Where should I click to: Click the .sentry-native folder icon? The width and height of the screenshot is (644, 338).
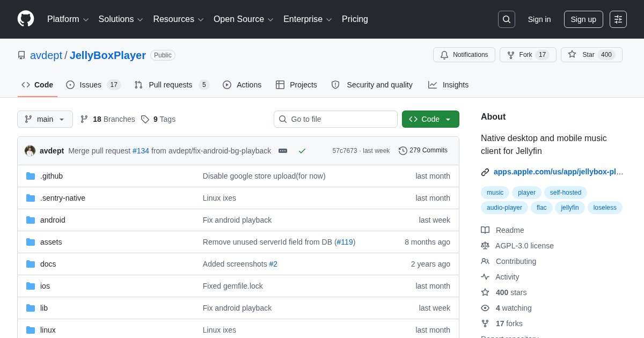31,198
